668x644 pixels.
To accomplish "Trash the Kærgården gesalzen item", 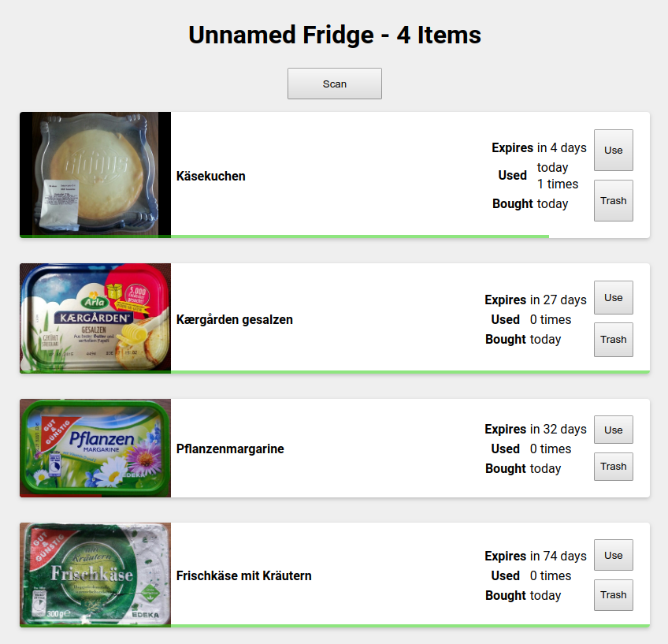I will click(613, 340).
